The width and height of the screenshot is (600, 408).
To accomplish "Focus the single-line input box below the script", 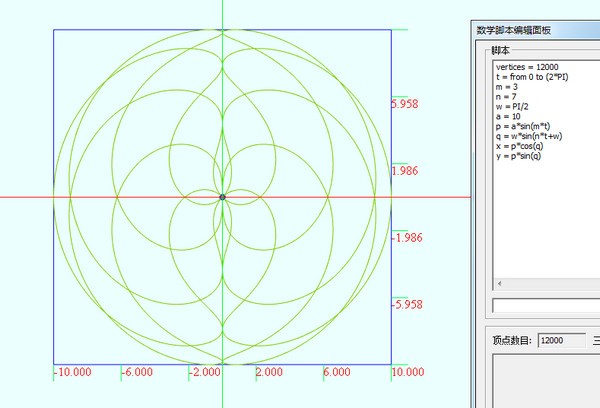I will 545,305.
